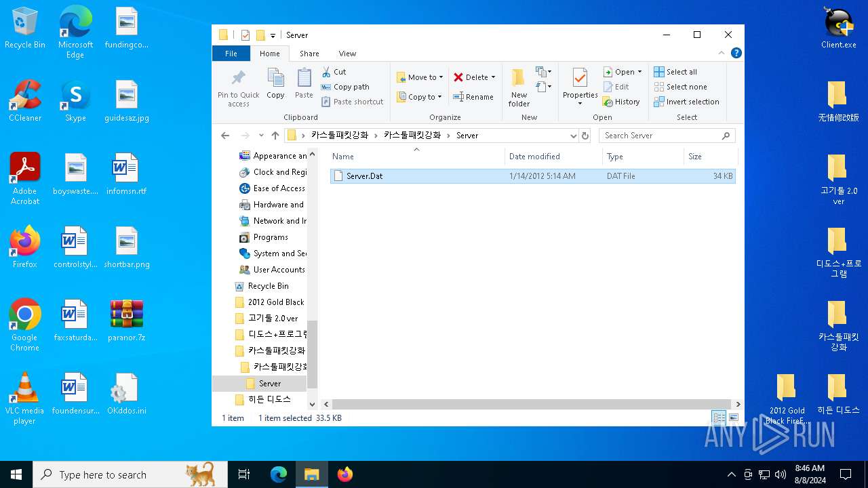Select paranor.7z archive on desktop
This screenshot has height=488, width=868.
point(127,321)
